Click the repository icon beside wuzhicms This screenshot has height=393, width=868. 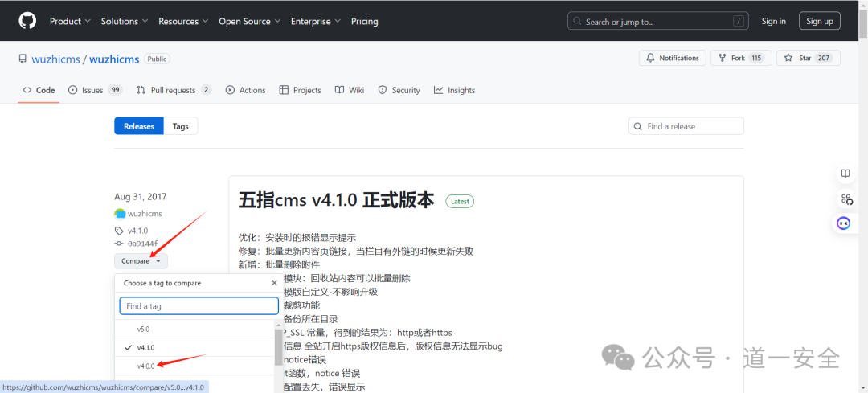tap(23, 59)
